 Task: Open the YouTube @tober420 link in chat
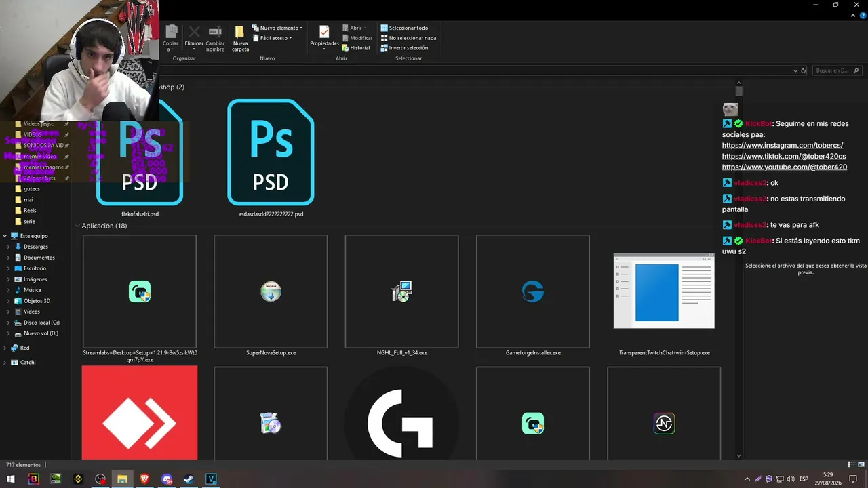(x=785, y=167)
